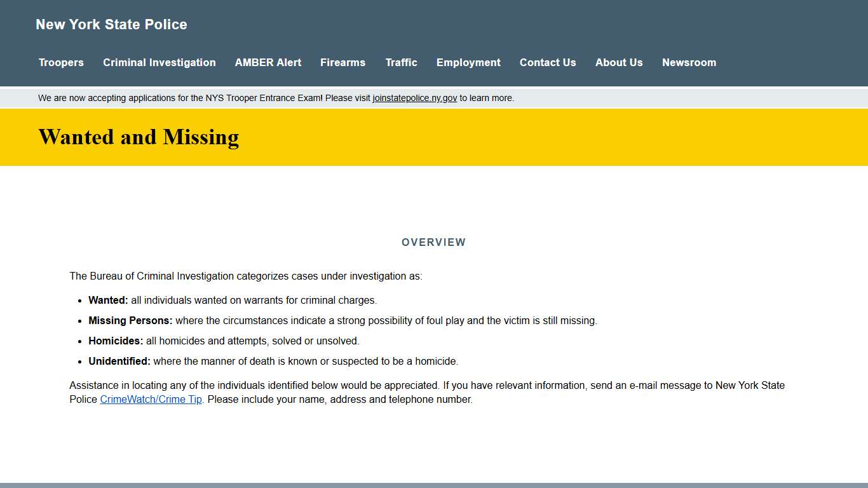Screen dimensions: 868x488
Task: Visit the About Us page
Action: [x=619, y=62]
